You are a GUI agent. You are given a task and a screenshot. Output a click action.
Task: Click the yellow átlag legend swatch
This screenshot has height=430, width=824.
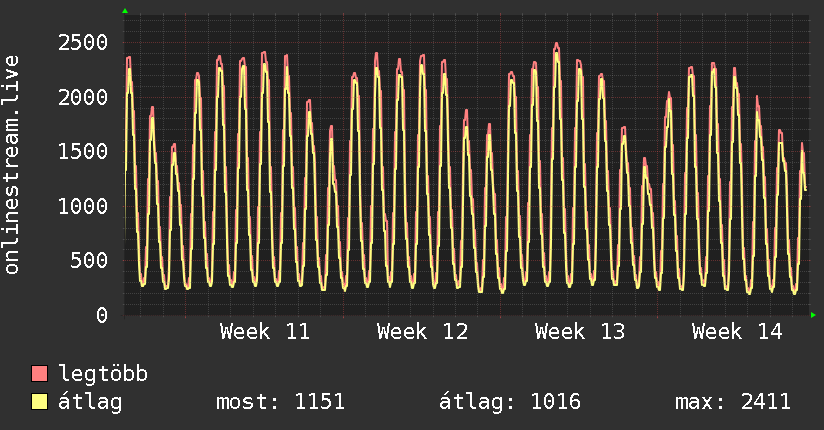pyautogui.click(x=40, y=402)
